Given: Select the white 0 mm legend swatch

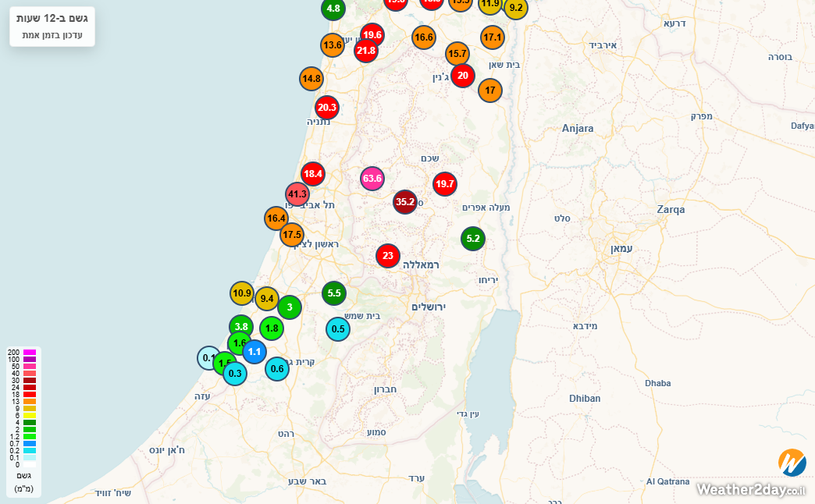Looking at the screenshot, I should click(x=30, y=464).
